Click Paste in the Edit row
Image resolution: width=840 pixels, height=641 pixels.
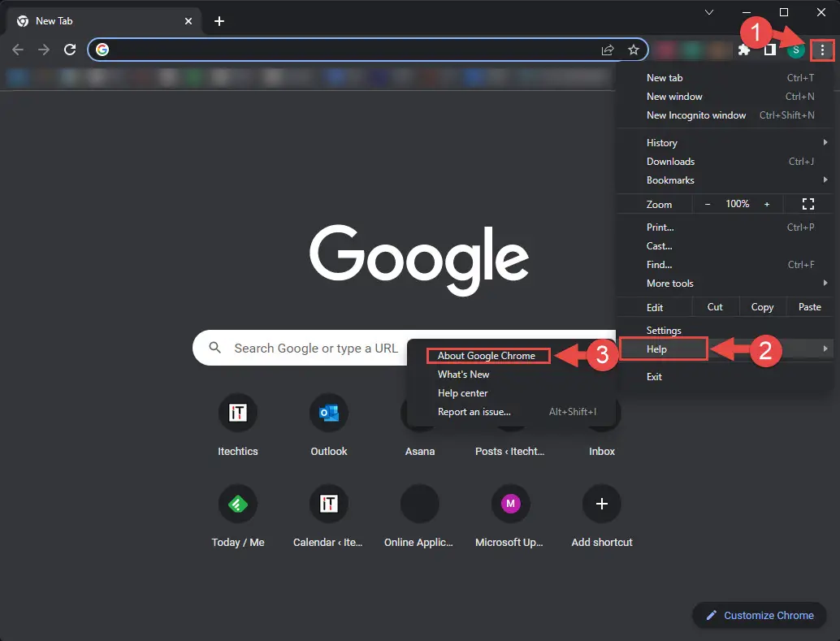click(x=809, y=307)
